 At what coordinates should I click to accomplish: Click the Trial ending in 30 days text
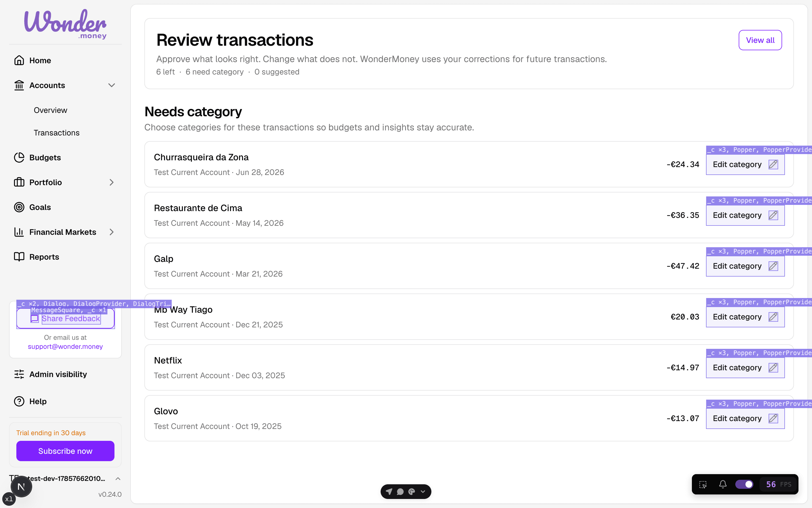51,433
